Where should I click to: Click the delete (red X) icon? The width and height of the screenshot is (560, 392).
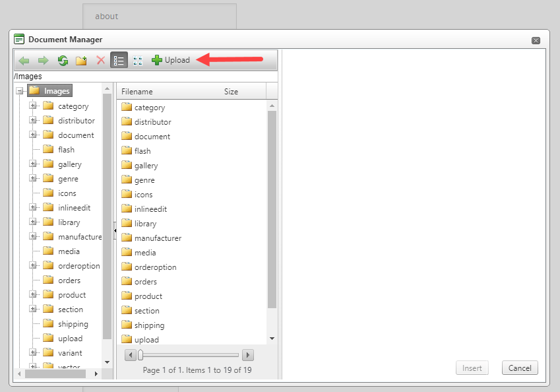point(100,60)
